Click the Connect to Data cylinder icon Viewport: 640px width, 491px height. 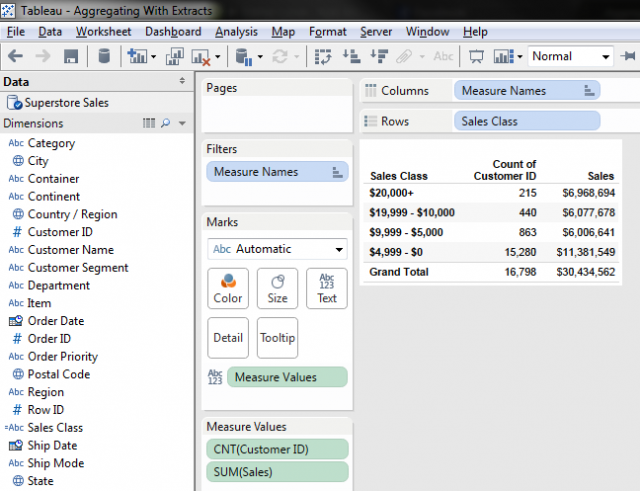pos(103,57)
